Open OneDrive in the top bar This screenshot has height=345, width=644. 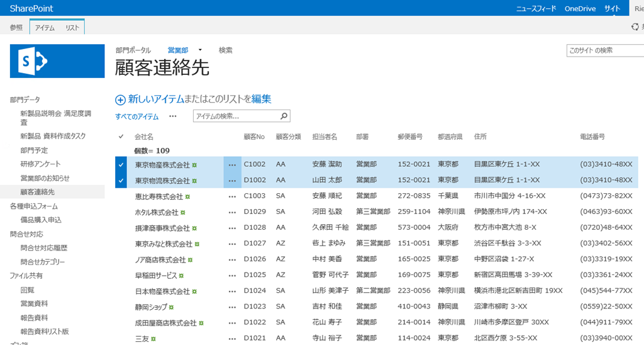tap(580, 9)
